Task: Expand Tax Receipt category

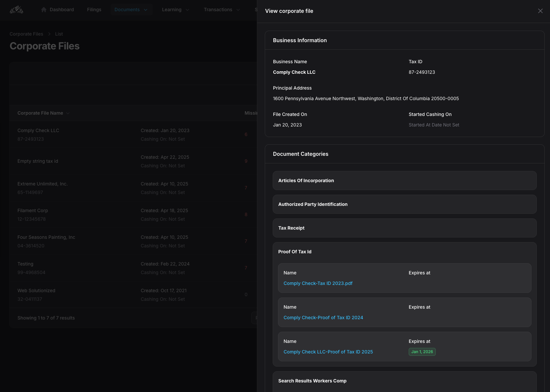Action: tap(404, 228)
